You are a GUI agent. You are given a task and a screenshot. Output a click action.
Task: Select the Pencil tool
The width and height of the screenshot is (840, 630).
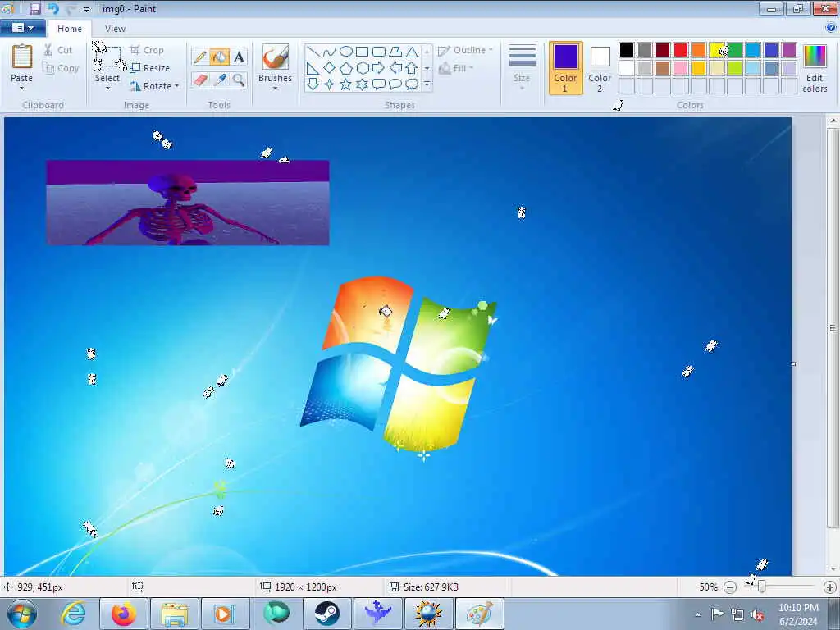tap(200, 57)
